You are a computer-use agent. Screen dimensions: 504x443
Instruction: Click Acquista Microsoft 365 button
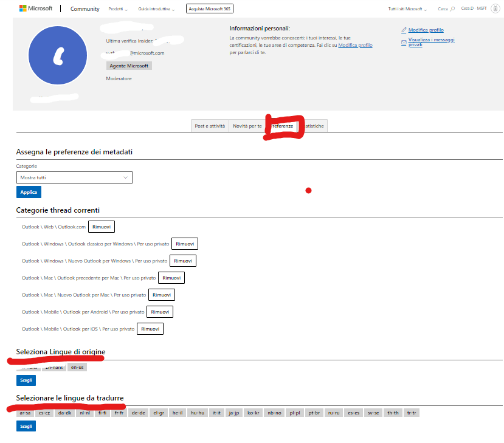pos(210,9)
